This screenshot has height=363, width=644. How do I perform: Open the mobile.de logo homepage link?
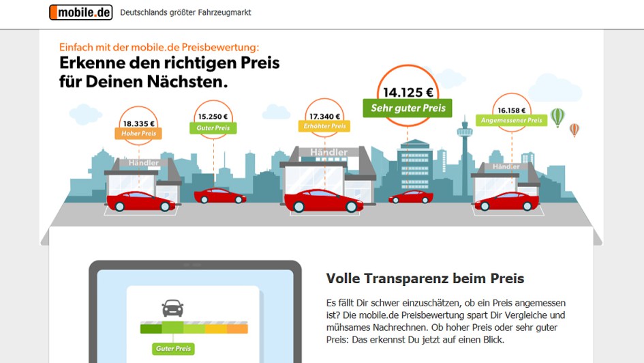81,12
